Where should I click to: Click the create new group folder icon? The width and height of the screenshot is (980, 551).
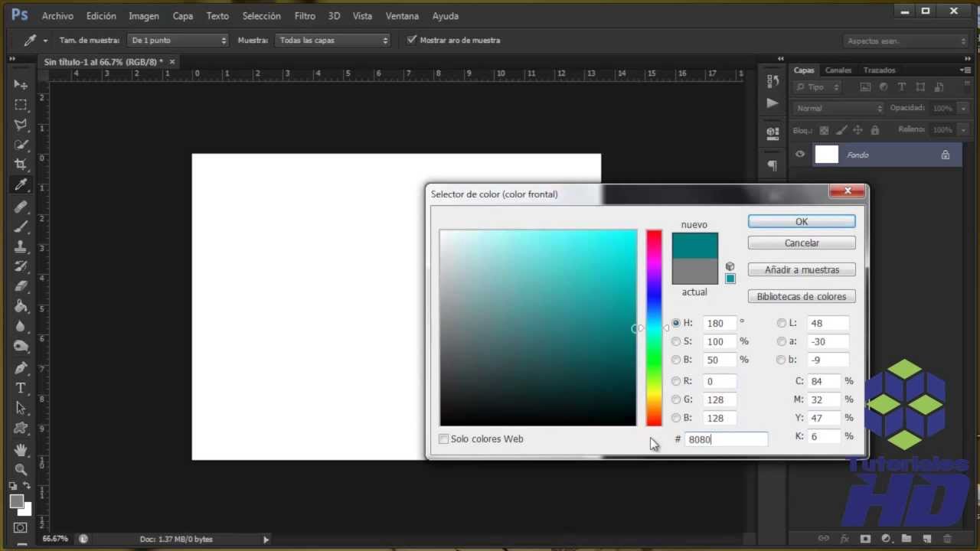click(906, 539)
